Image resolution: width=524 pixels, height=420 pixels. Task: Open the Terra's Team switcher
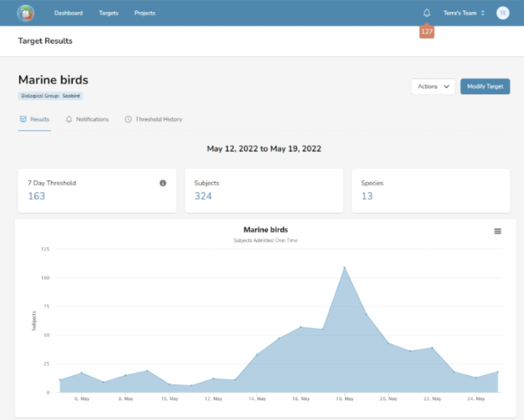click(463, 13)
